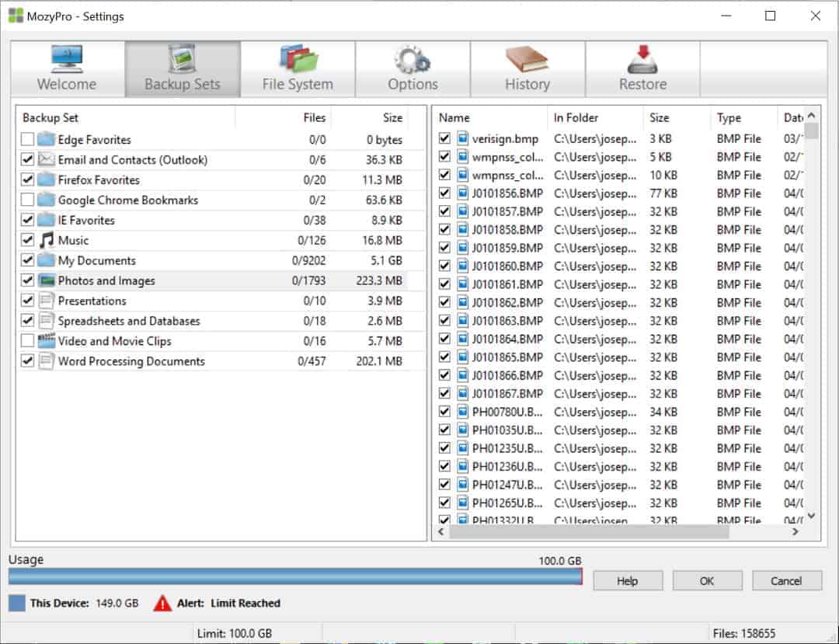Click the Email and Contacts envelope icon
Viewport: 839px width, 644px height.
[47, 159]
